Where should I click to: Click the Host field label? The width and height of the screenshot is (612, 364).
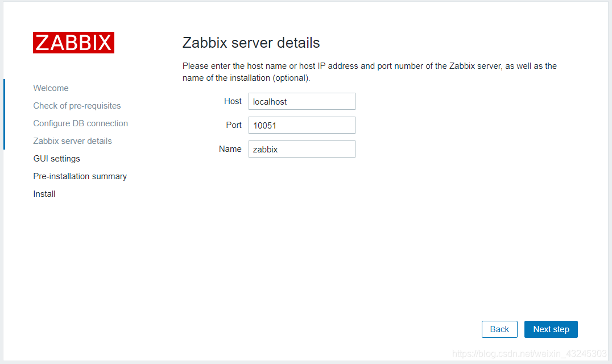pyautogui.click(x=233, y=101)
